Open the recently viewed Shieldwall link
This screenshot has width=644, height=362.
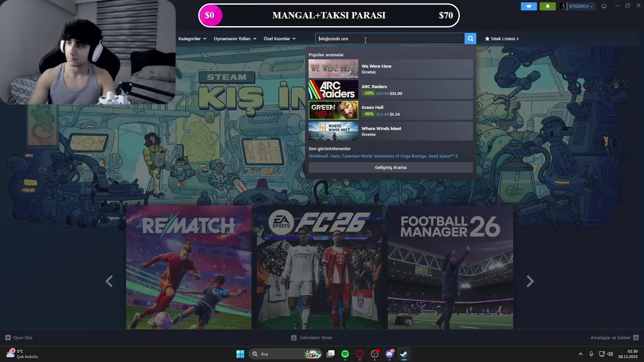point(319,156)
